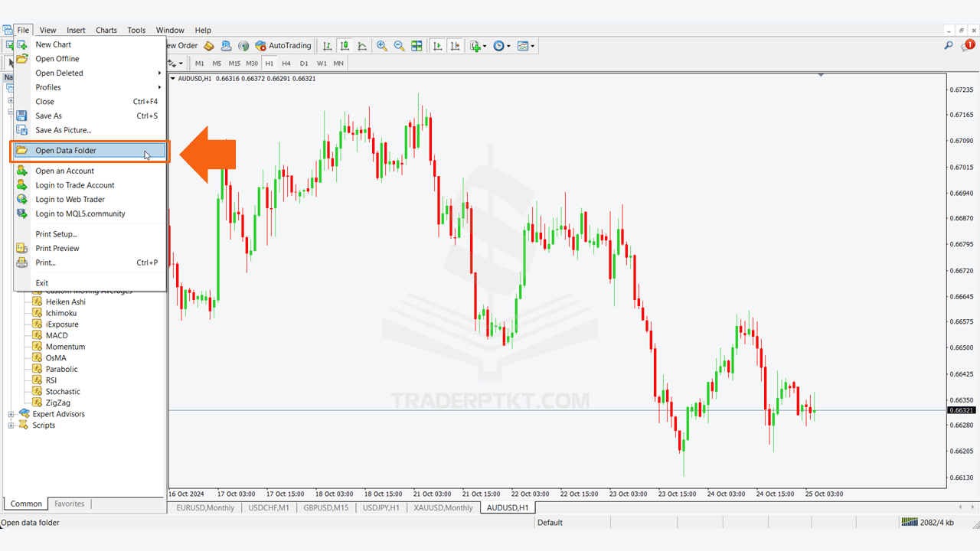
Task: Tile chart windows using the grid icon
Action: (x=416, y=46)
